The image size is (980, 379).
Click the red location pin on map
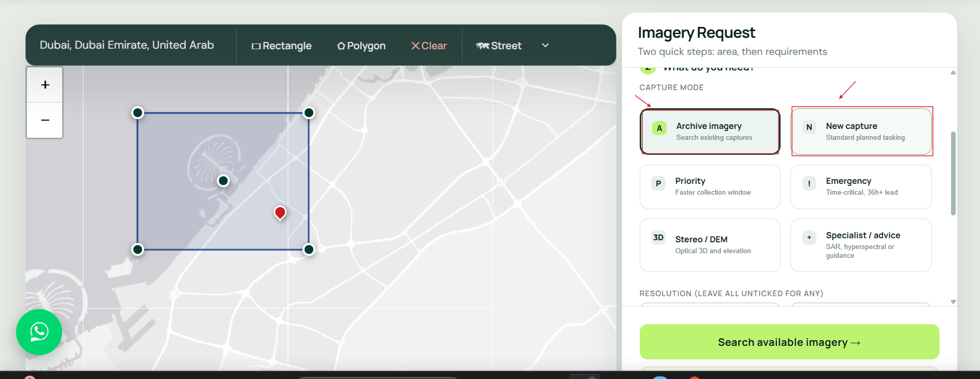point(280,212)
